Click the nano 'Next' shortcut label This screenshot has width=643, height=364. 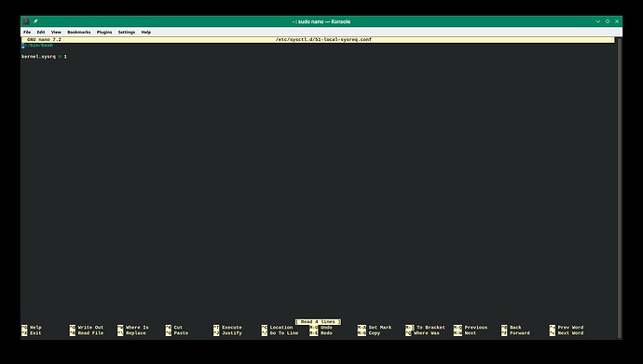(471, 333)
